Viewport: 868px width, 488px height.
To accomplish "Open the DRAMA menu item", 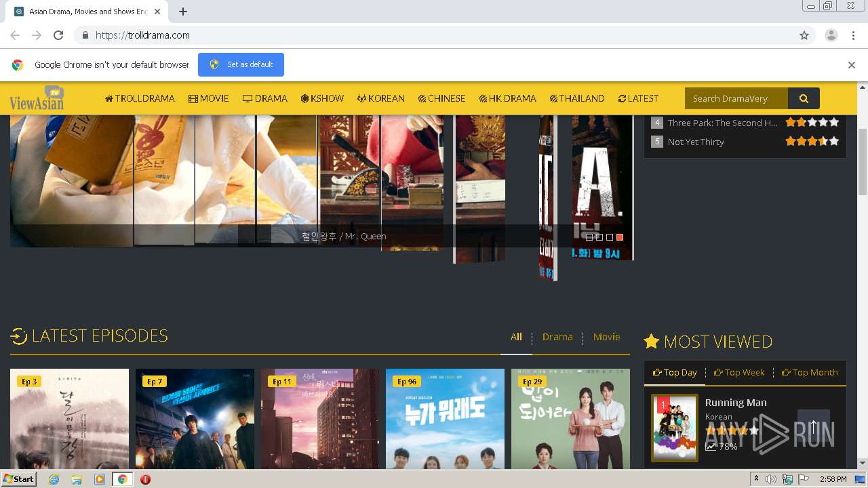I will (x=265, y=98).
